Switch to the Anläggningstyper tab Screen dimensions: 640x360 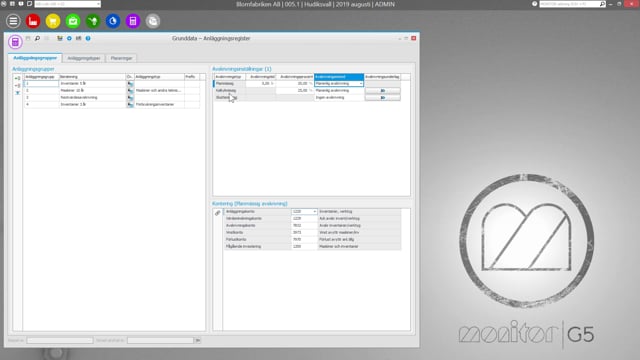click(x=84, y=58)
